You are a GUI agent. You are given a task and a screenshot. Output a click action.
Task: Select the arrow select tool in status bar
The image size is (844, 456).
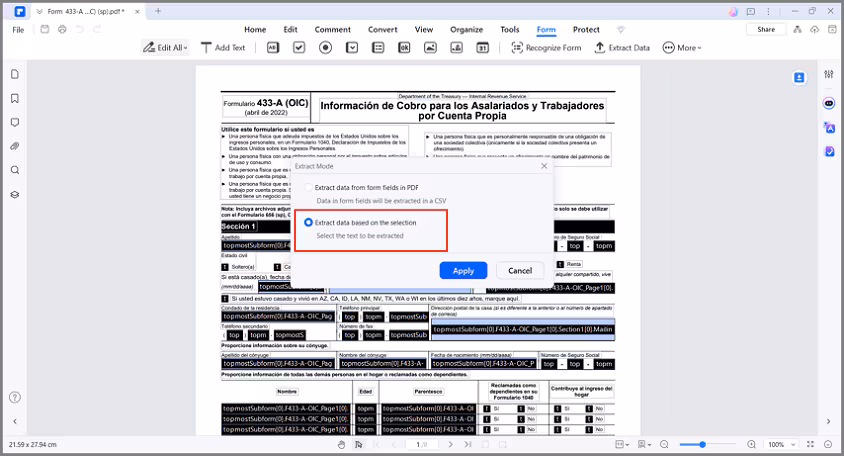[358, 445]
